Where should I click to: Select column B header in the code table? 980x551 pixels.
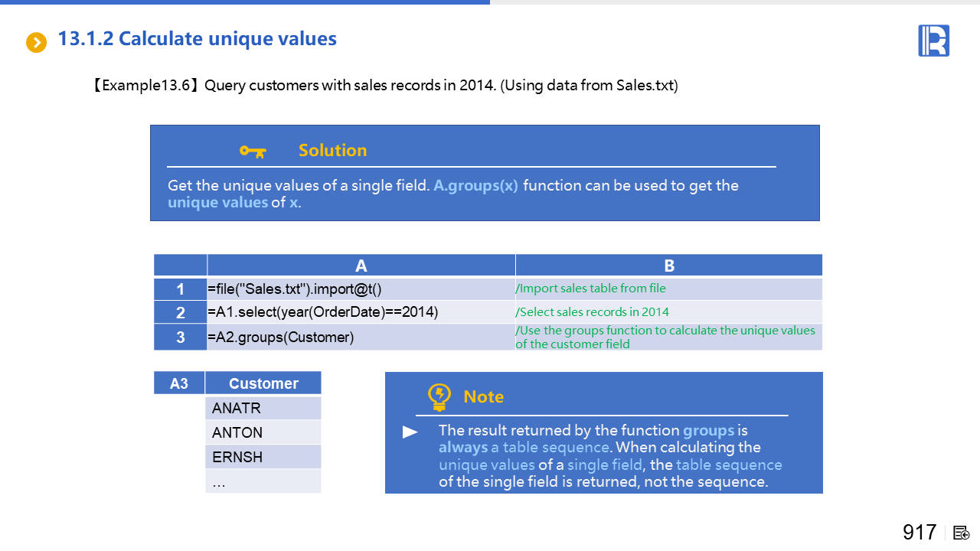[x=668, y=266]
